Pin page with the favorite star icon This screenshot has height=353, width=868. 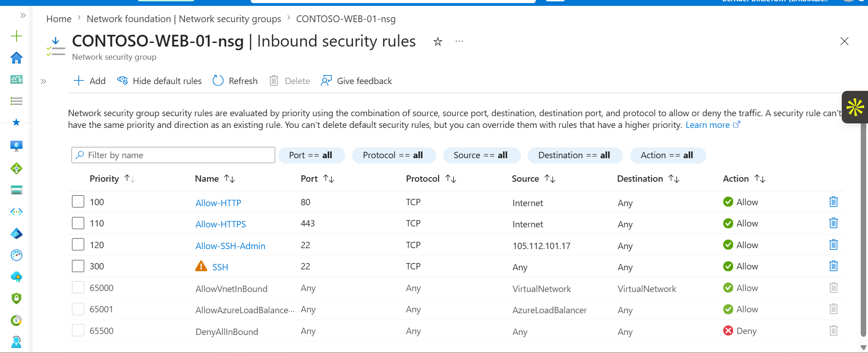[438, 42]
